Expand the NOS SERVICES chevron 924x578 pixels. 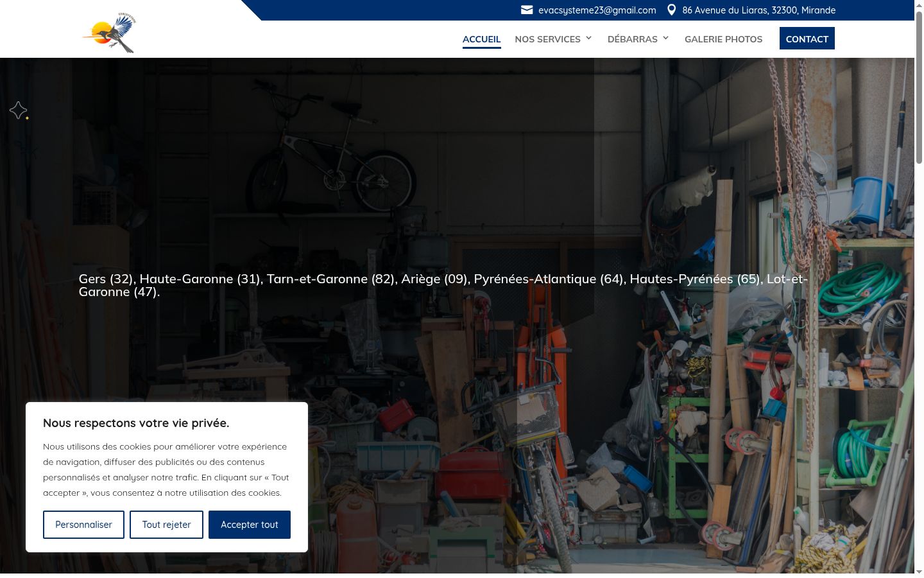click(588, 38)
